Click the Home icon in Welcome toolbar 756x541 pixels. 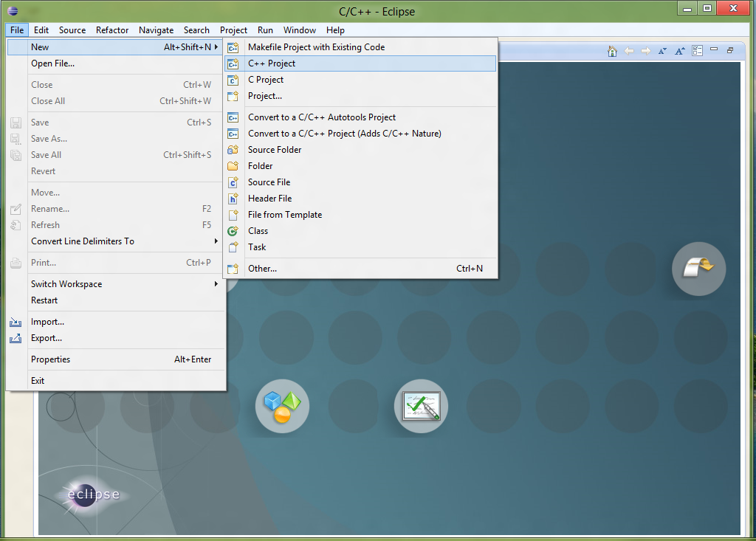point(612,51)
